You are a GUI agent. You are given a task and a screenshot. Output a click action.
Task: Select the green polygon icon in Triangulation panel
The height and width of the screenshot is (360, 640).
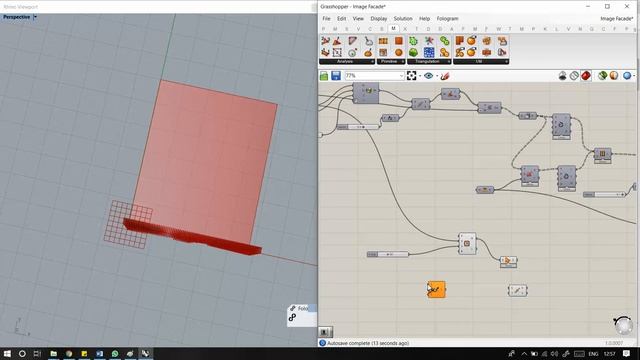coord(413,40)
